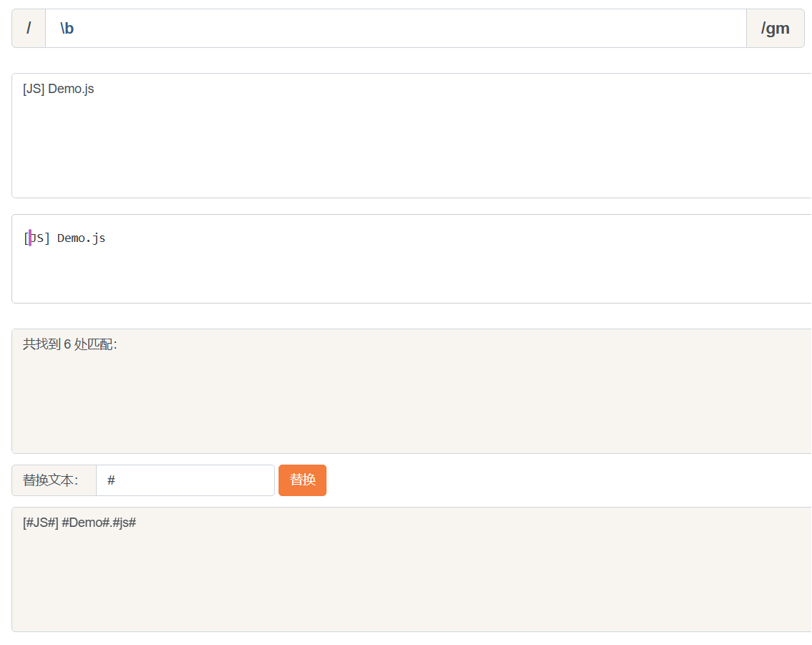This screenshot has width=812, height=645.
Task: Click the opening bracket in highlight preview
Action: point(26,238)
